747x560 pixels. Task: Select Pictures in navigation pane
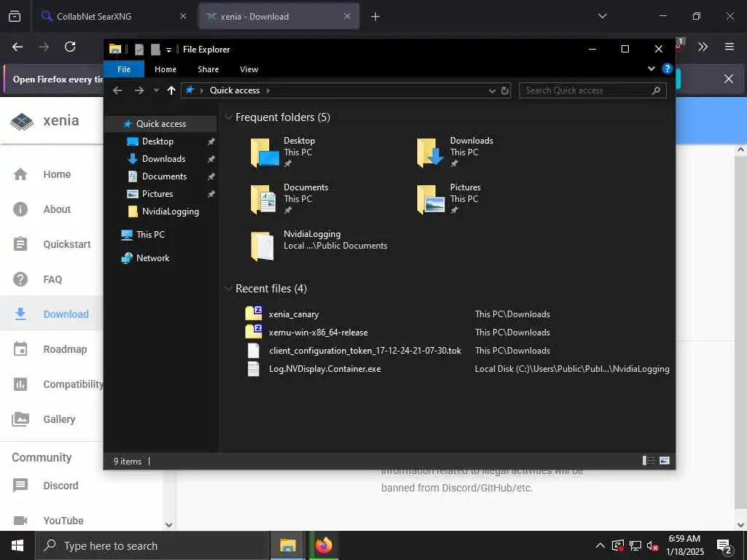(x=158, y=194)
